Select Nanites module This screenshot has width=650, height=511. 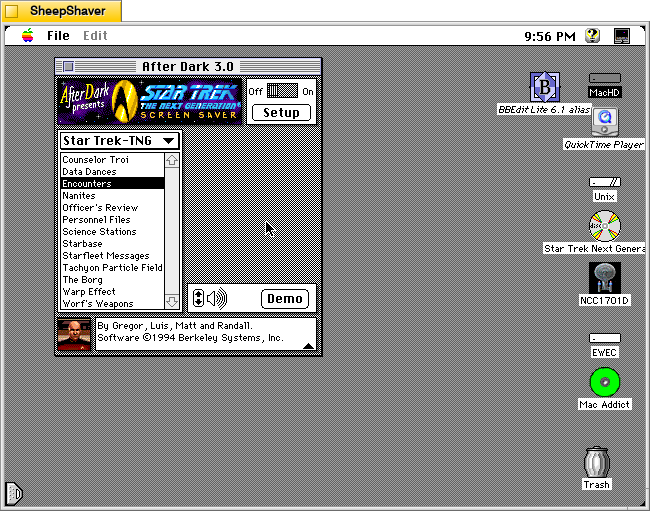click(112, 196)
